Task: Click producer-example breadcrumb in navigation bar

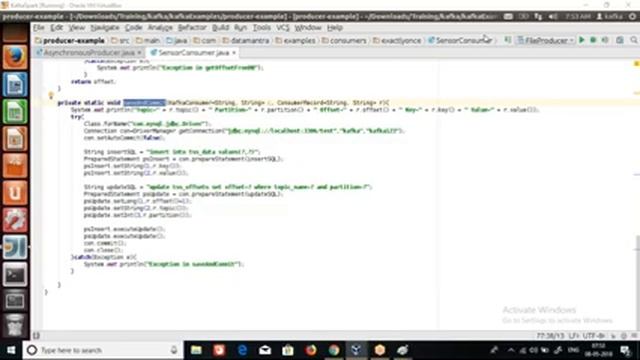Action: pyautogui.click(x=70, y=40)
